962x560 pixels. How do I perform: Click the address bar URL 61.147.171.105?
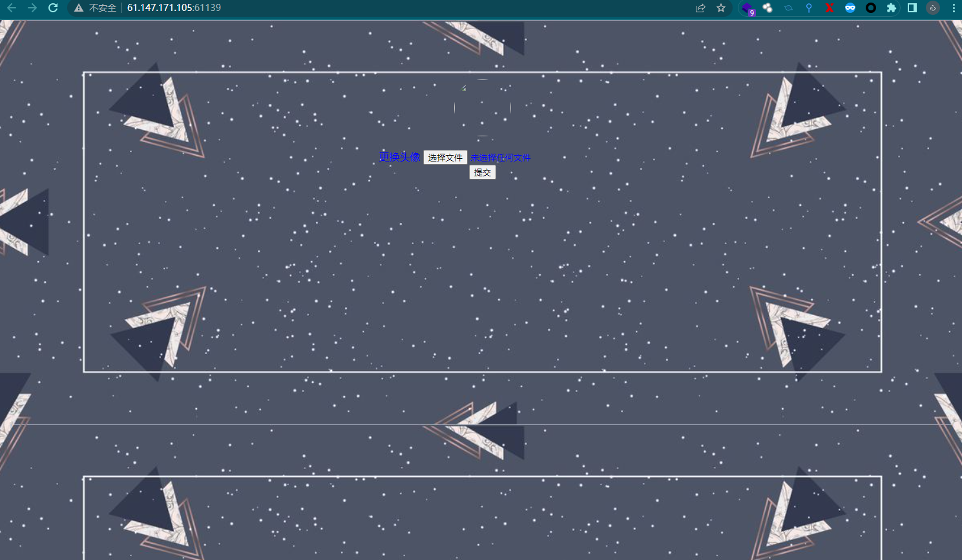pos(174,8)
